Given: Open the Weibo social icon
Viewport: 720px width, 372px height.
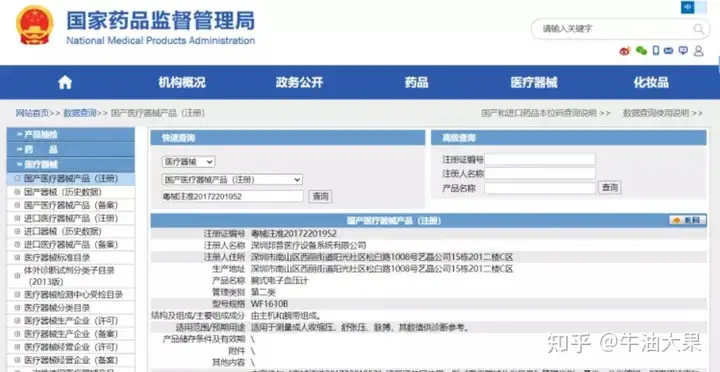Looking at the screenshot, I should click(625, 51).
